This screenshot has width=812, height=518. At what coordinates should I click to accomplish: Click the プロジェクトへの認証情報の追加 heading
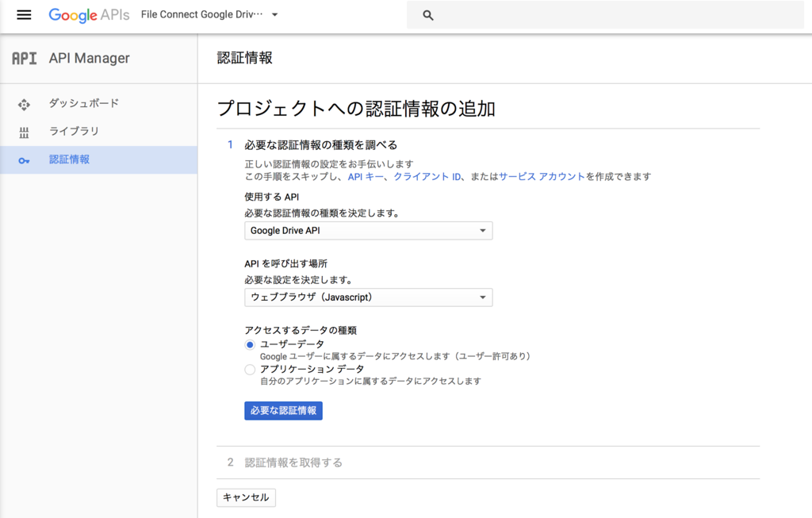[356, 109]
